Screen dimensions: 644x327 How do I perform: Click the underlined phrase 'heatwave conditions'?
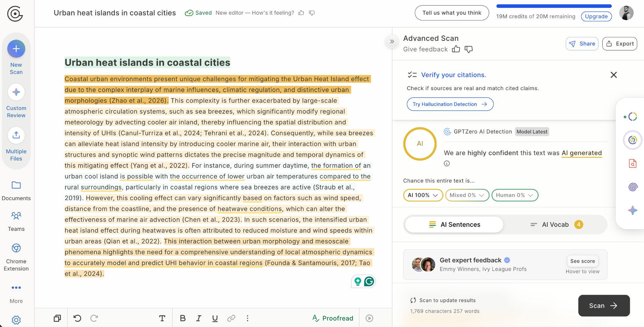(x=250, y=209)
